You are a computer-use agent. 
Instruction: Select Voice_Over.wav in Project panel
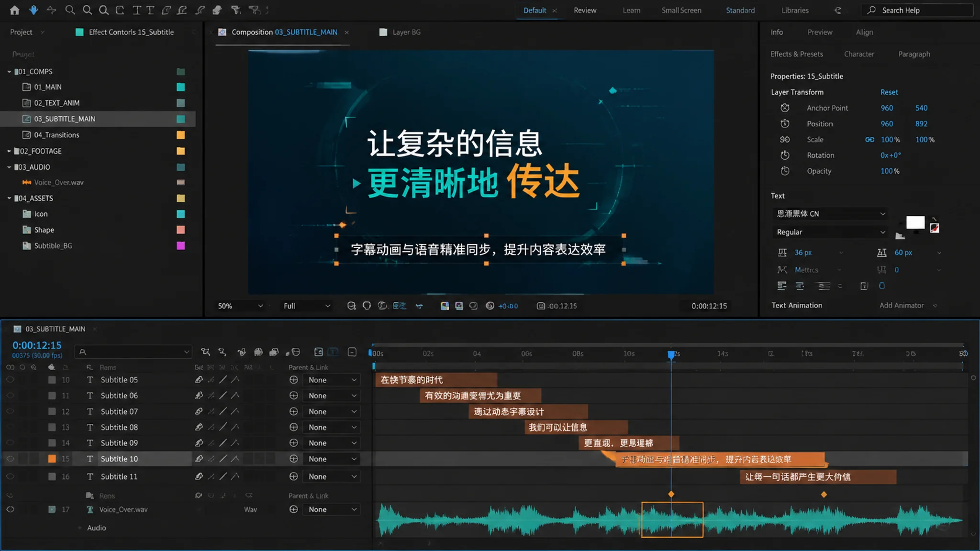tap(58, 182)
